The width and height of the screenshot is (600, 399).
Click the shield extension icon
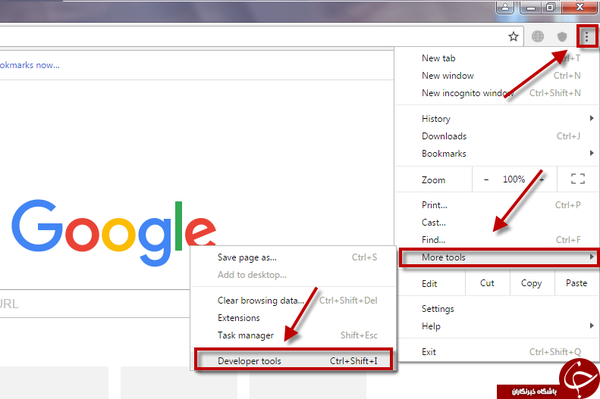pos(562,37)
